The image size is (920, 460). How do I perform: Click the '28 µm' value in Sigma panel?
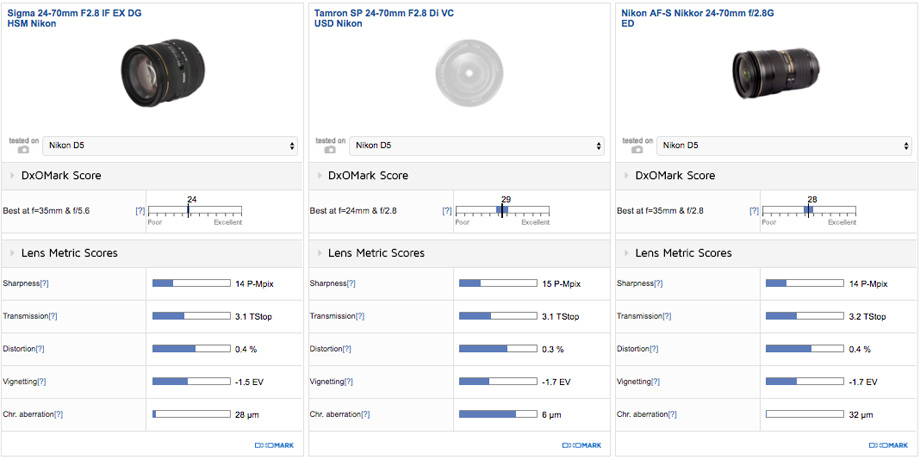[x=246, y=415]
